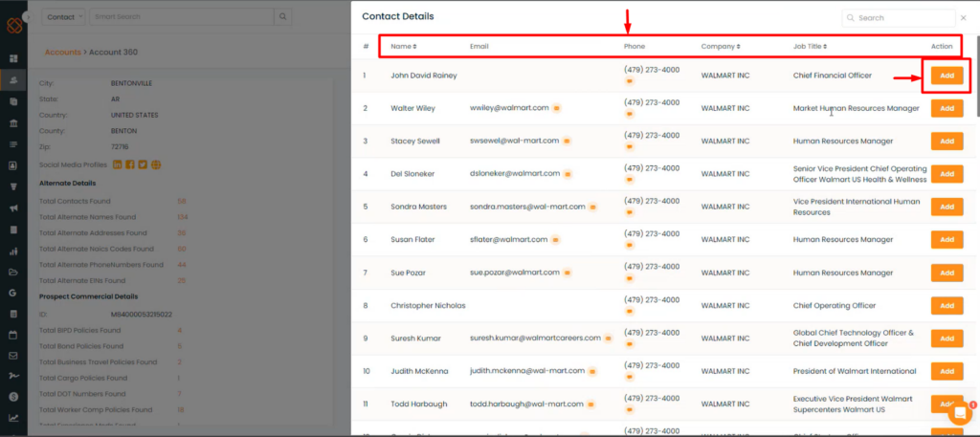
Task: Click email judith.mckenna@wal-mart.com
Action: (527, 371)
